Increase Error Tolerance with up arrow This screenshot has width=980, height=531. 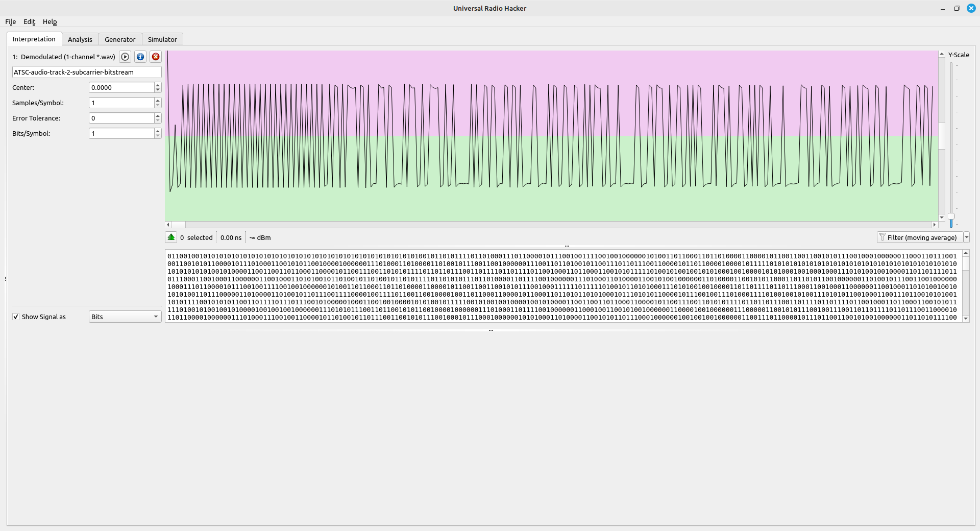(158, 116)
